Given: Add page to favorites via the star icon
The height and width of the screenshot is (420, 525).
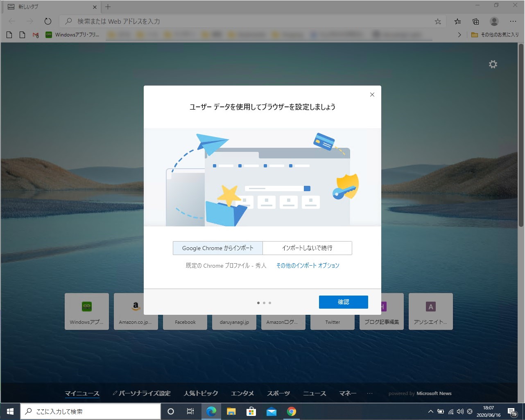Looking at the screenshot, I should click(x=438, y=21).
